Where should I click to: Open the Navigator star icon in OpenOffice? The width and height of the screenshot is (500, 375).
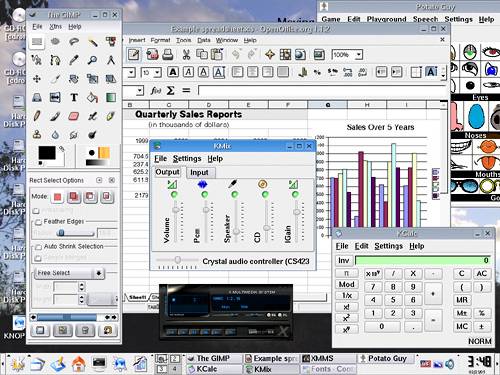click(x=270, y=54)
